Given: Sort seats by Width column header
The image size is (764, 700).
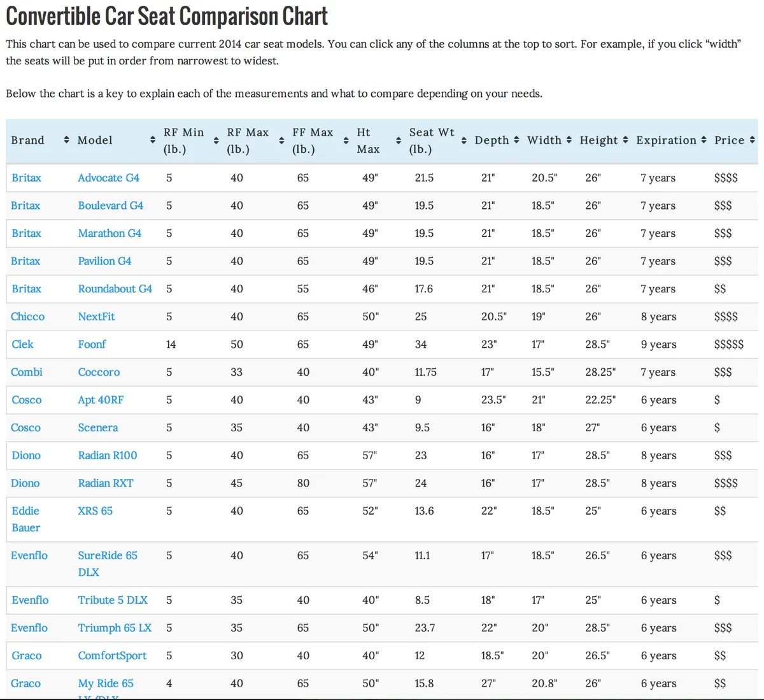Looking at the screenshot, I should click(x=544, y=140).
